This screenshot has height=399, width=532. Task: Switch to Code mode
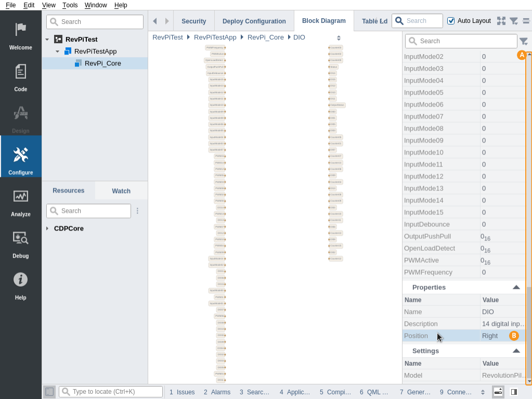21,77
